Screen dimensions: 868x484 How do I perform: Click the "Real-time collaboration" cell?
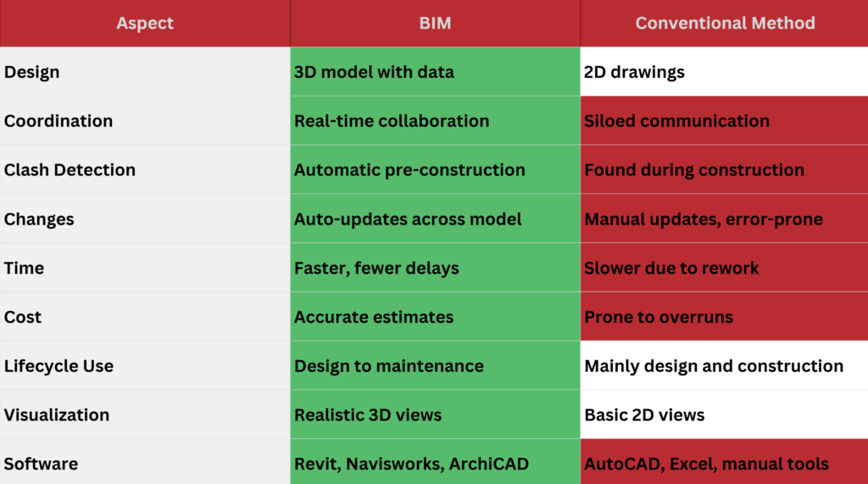click(x=392, y=121)
